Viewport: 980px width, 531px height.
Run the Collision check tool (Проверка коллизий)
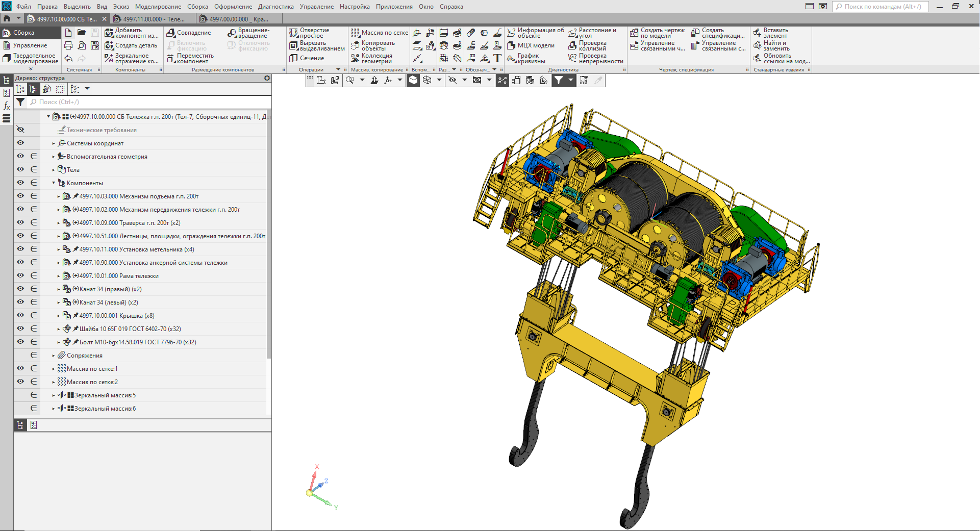click(592, 46)
